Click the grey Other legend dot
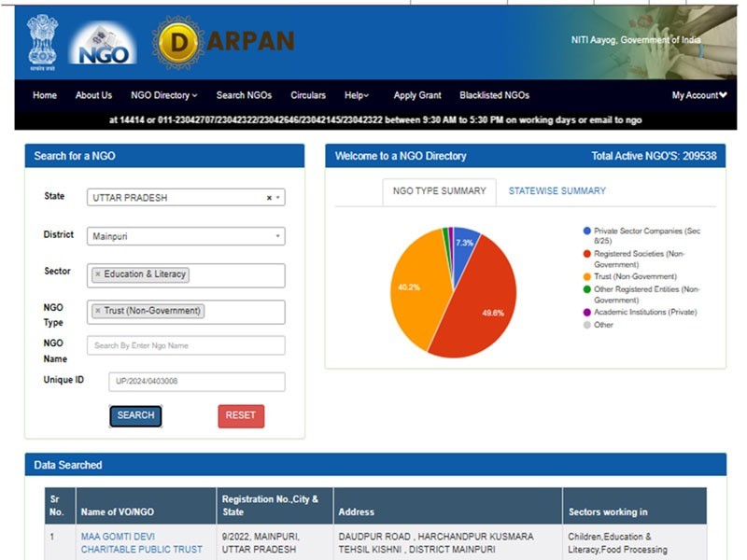Viewport: 747px width, 560px height. point(587,325)
